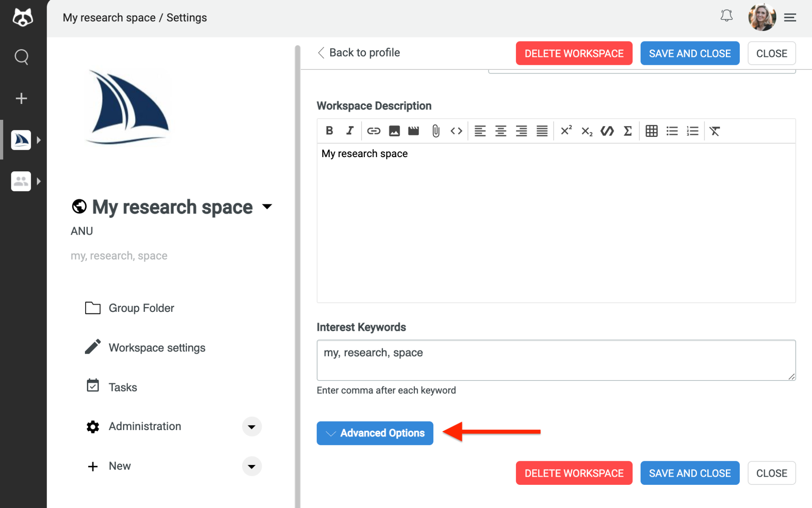812x508 pixels.
Task: Apply superscript formatting from the toolbar
Action: coord(565,131)
